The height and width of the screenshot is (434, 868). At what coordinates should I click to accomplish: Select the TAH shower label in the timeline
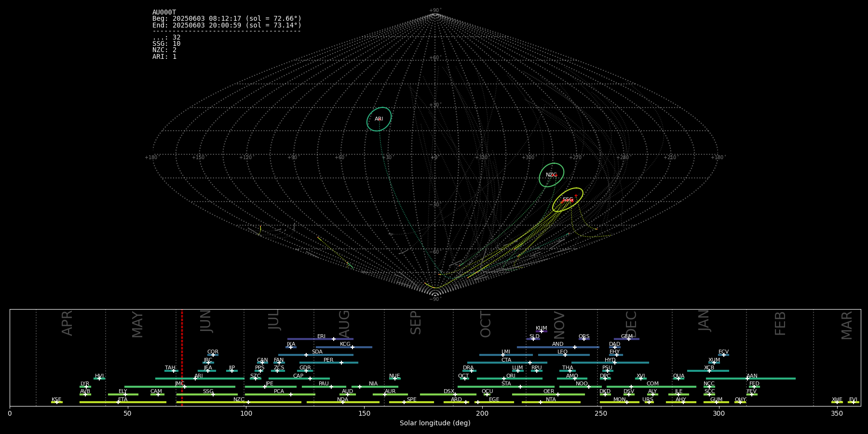coord(170,368)
